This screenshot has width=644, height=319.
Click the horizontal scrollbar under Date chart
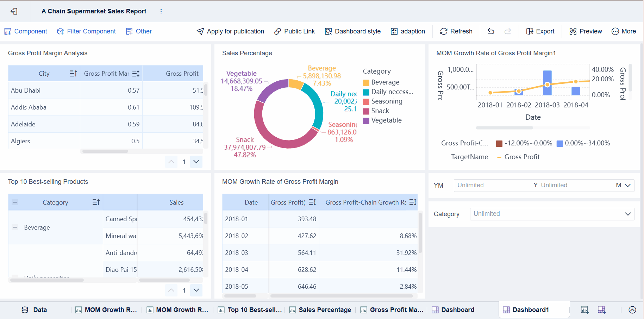click(504, 128)
